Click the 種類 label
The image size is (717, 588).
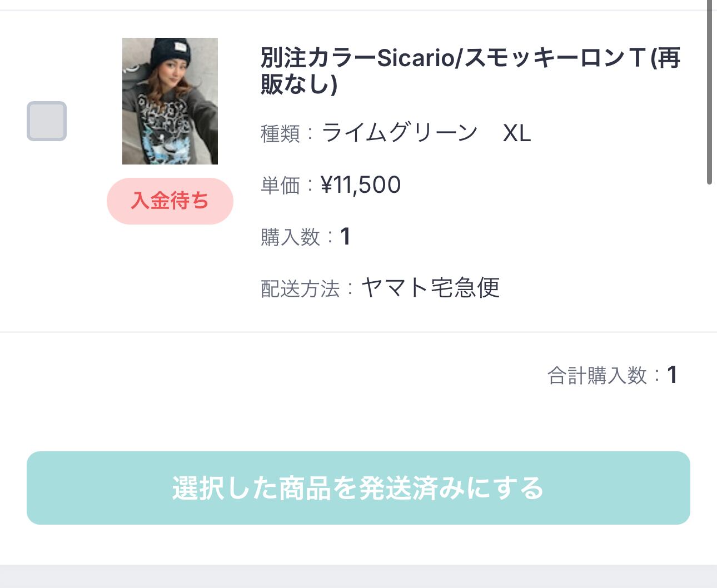(280, 134)
